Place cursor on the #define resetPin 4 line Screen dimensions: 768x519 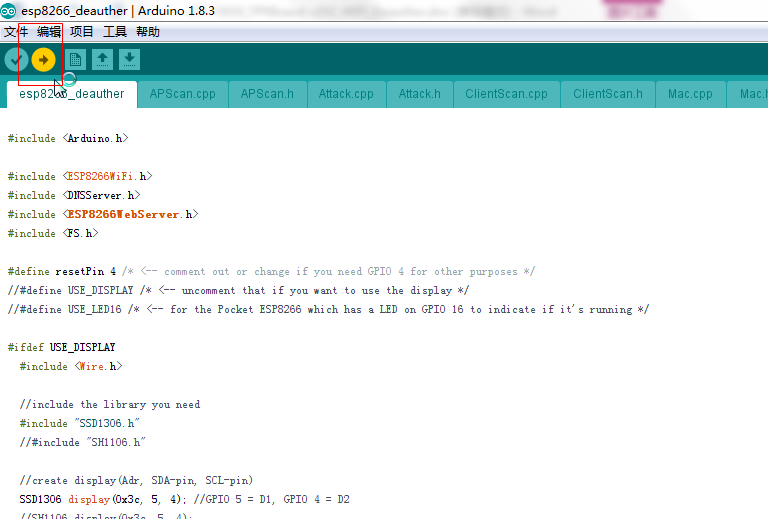(62, 271)
